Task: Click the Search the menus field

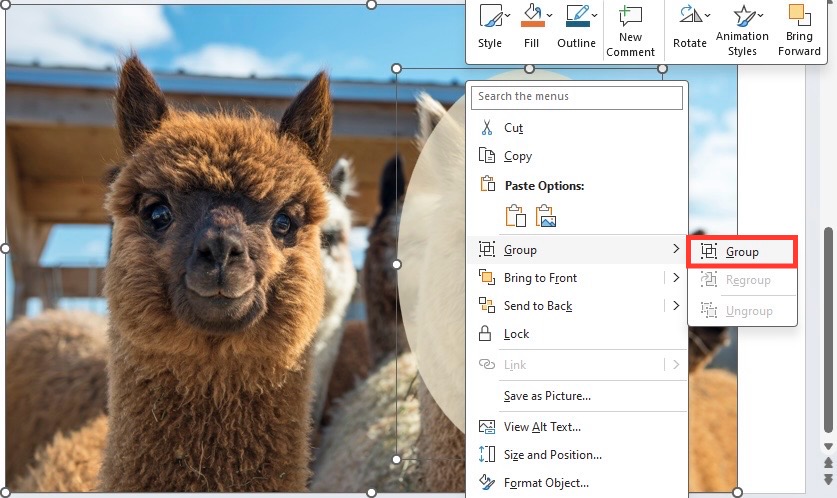Action: coord(577,97)
